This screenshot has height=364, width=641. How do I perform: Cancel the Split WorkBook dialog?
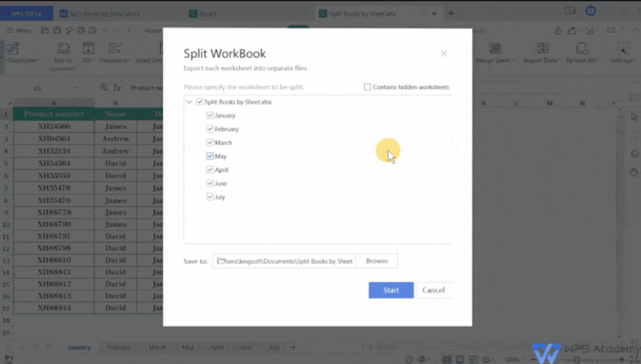coord(433,290)
